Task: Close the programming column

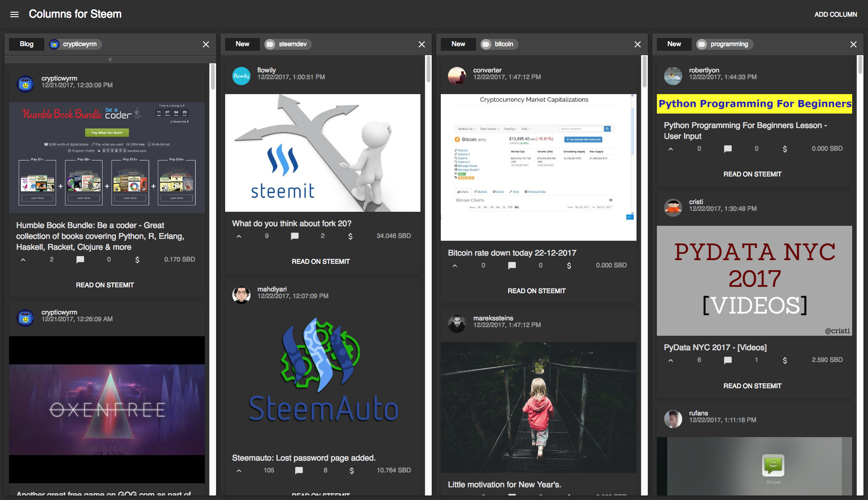Action: click(x=853, y=44)
